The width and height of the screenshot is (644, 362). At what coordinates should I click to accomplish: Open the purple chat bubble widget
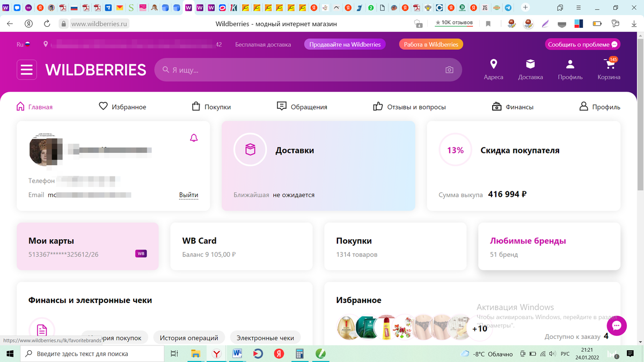coord(617,326)
